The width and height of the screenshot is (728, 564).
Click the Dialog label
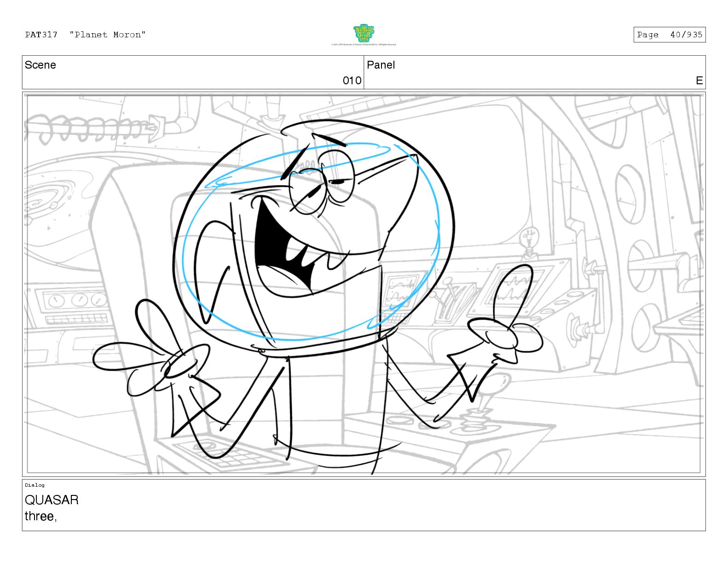click(x=35, y=485)
